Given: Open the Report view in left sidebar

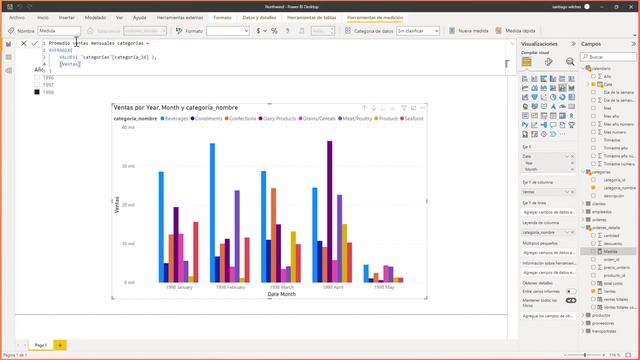Looking at the screenshot, I should 8,44.
